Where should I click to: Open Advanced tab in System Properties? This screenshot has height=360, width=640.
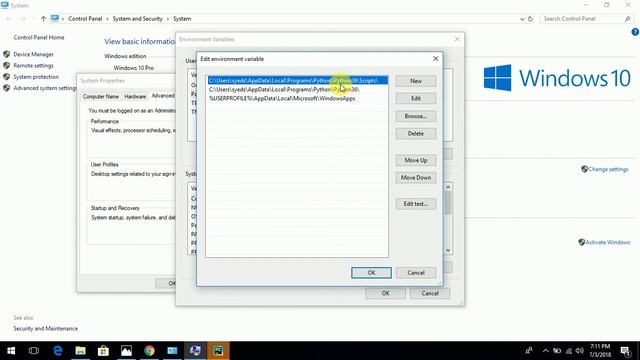[x=162, y=96]
